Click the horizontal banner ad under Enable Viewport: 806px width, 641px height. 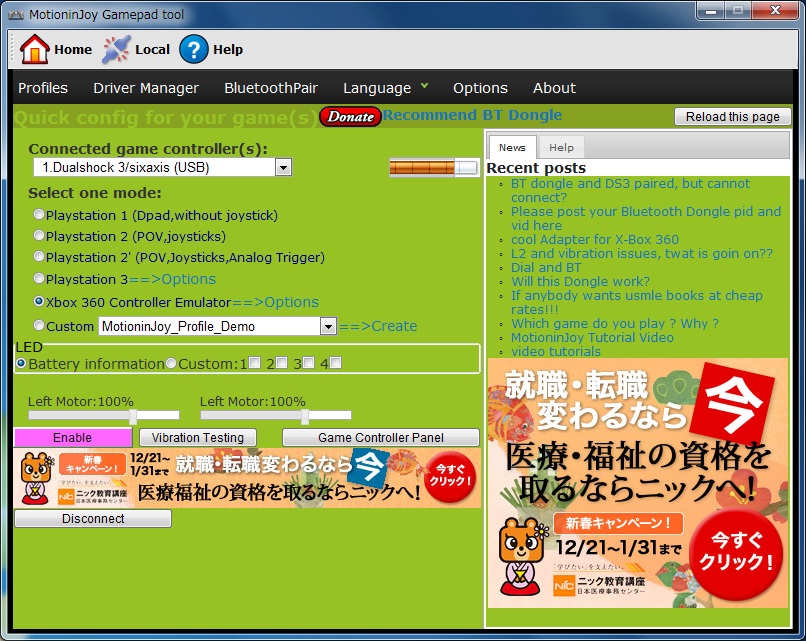pos(247,478)
